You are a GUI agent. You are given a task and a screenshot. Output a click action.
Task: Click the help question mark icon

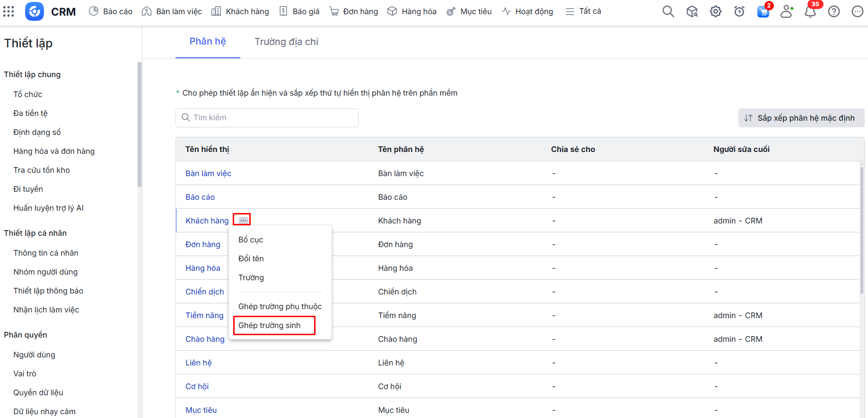click(x=833, y=11)
